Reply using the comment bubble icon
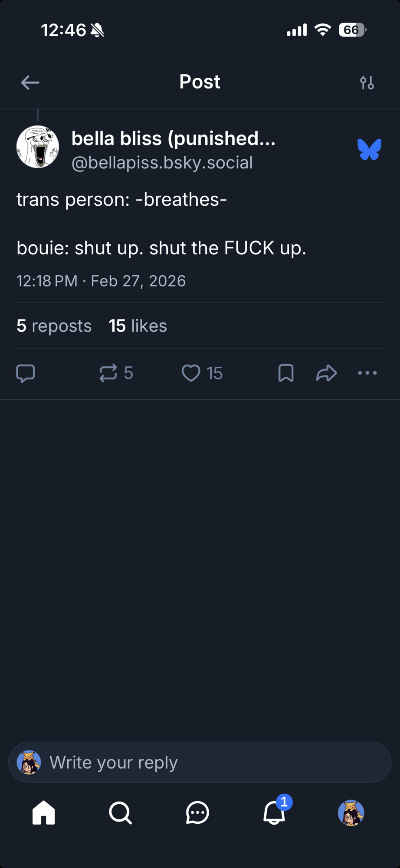Screen dimensions: 400x868 pos(26,373)
